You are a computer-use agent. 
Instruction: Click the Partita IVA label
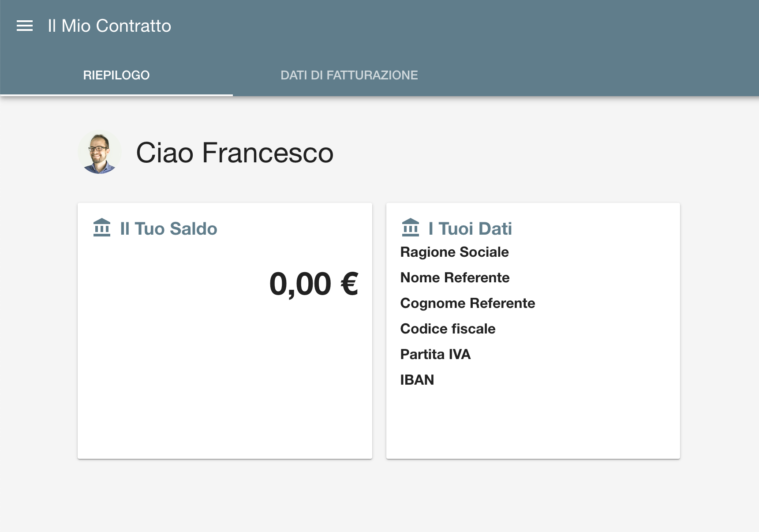pyautogui.click(x=435, y=354)
